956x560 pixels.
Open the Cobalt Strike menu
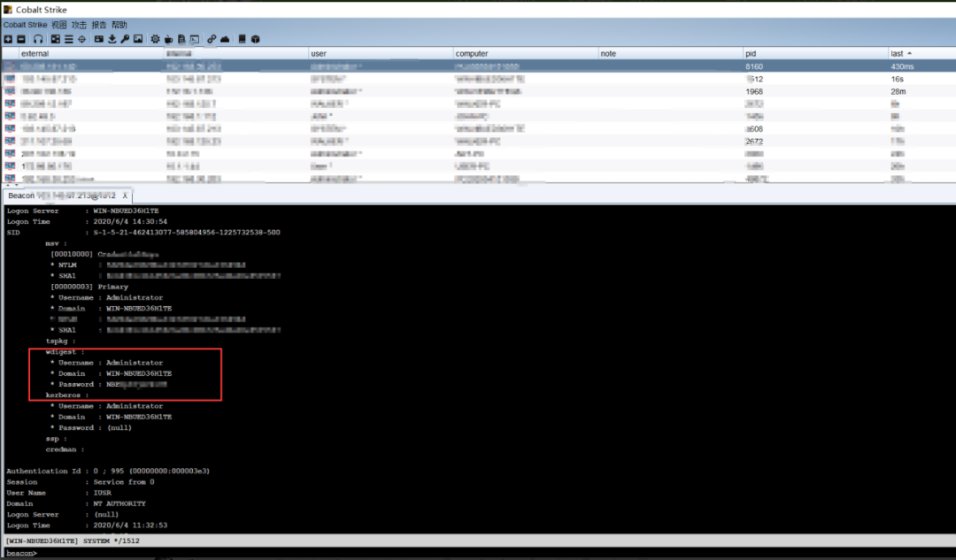[x=25, y=25]
